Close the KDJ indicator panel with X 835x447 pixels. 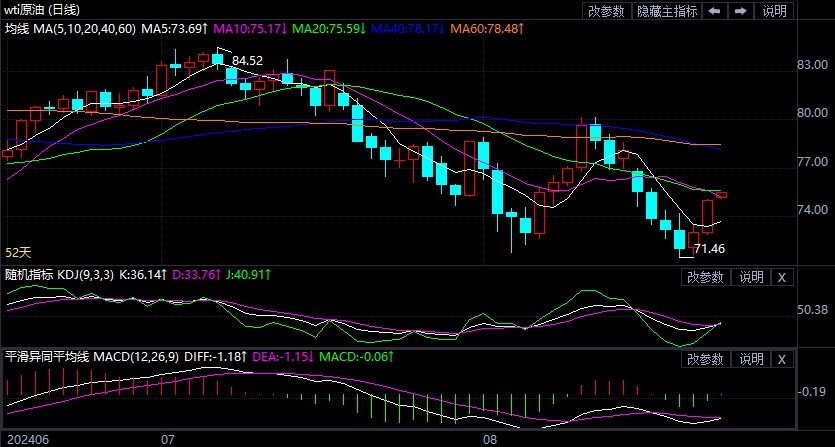(782, 277)
